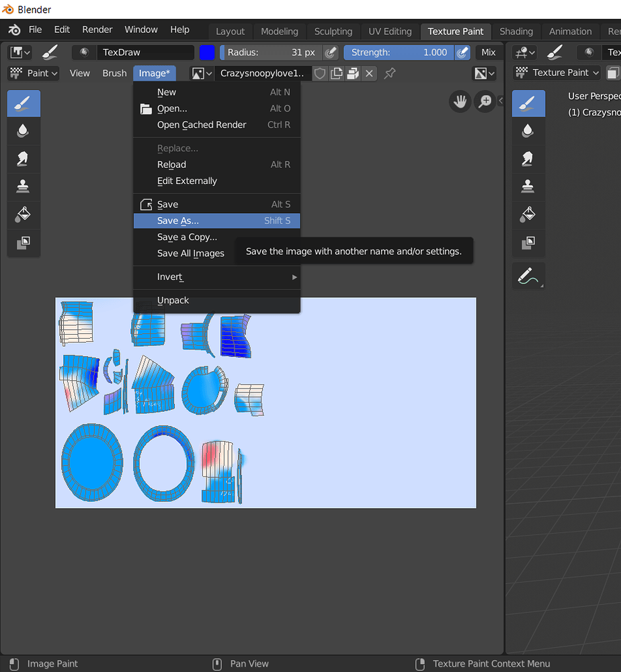Viewport: 621px width, 672px height.
Task: Click the blue brush color swatch
Action: [207, 52]
